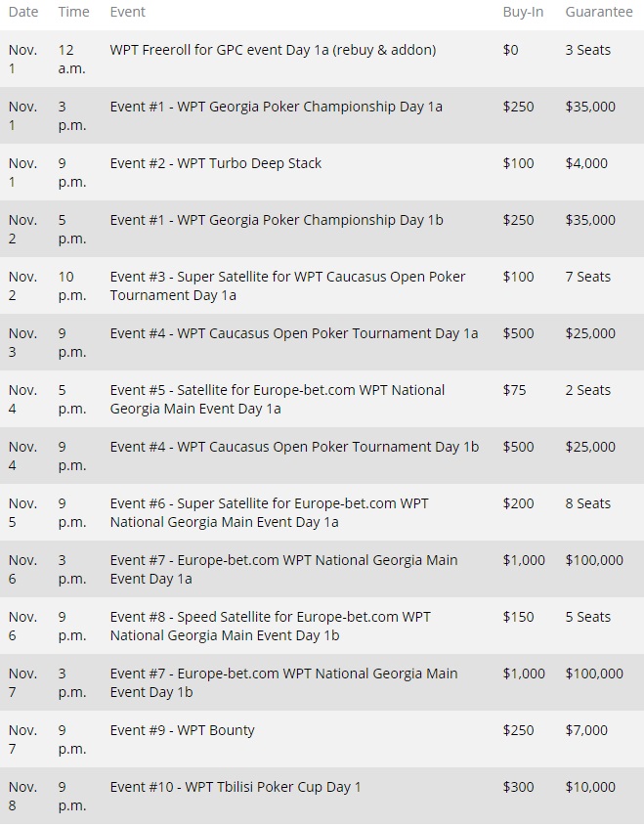Screen dimensions: 644x826
Task: Click Event #4 Caucasus Open Tournament Day 1b
Action: coord(294,447)
